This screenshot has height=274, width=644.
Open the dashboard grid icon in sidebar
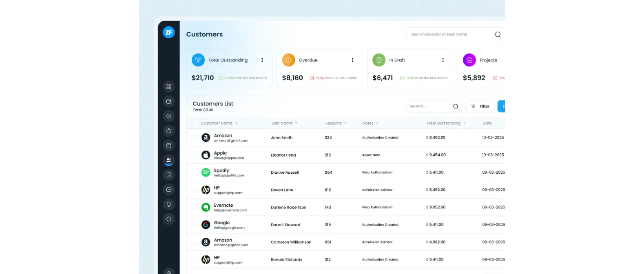click(x=169, y=86)
